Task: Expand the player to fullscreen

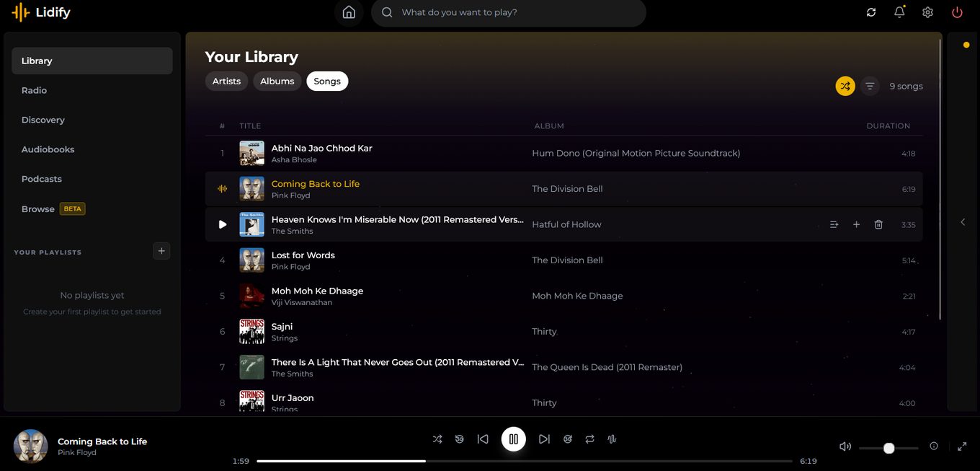Action: [962, 446]
